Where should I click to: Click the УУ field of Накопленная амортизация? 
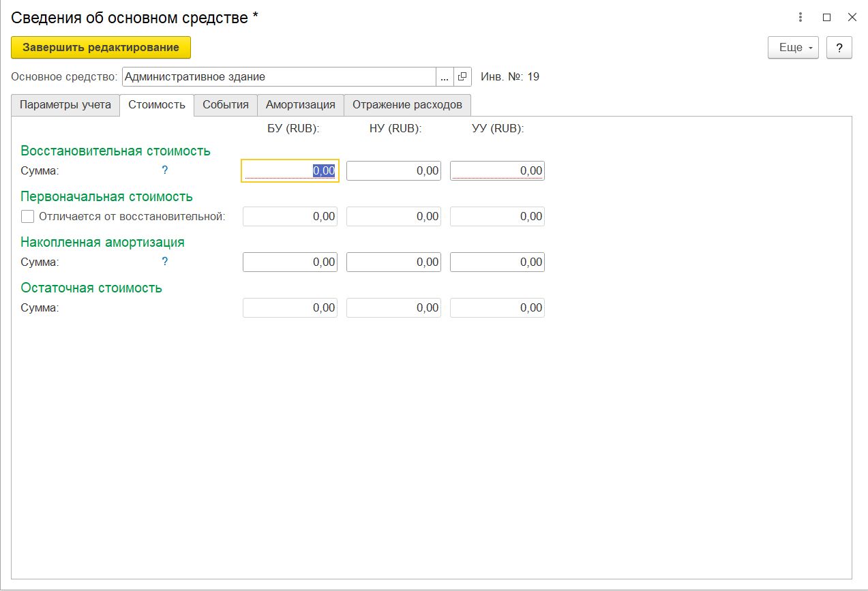point(497,262)
